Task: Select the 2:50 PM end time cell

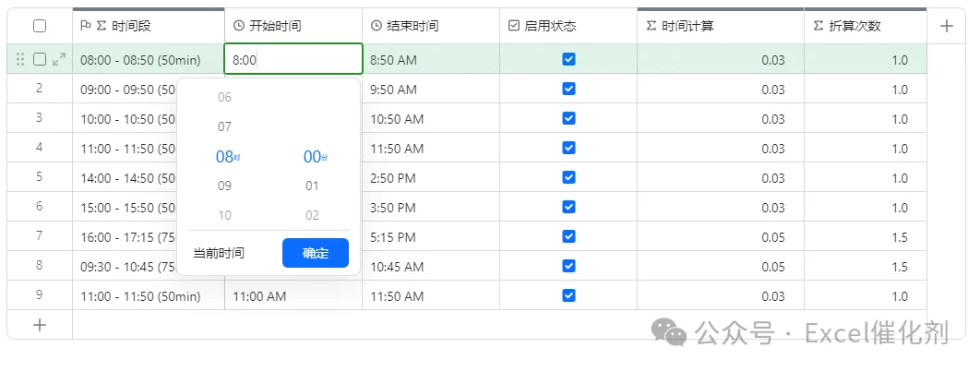Action: click(x=431, y=177)
